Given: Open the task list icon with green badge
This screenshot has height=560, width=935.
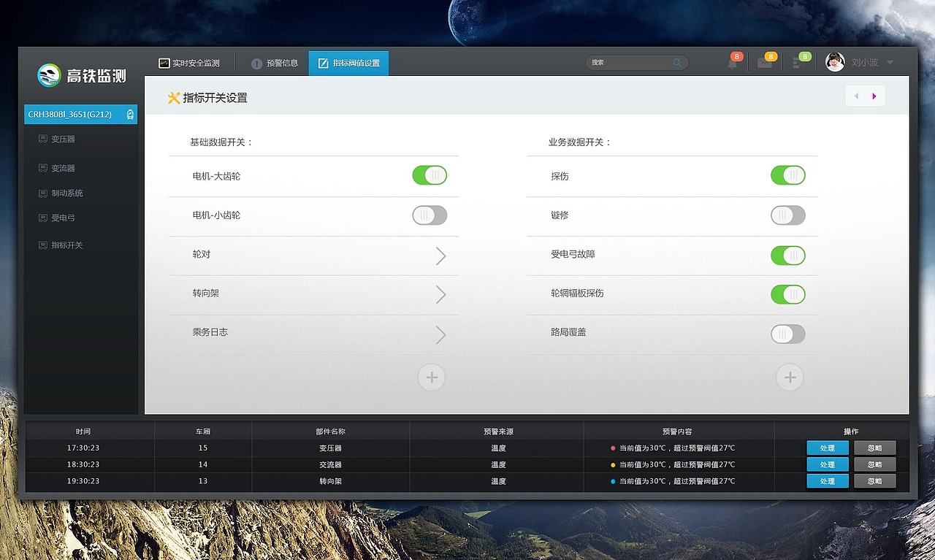Looking at the screenshot, I should pyautogui.click(x=797, y=64).
